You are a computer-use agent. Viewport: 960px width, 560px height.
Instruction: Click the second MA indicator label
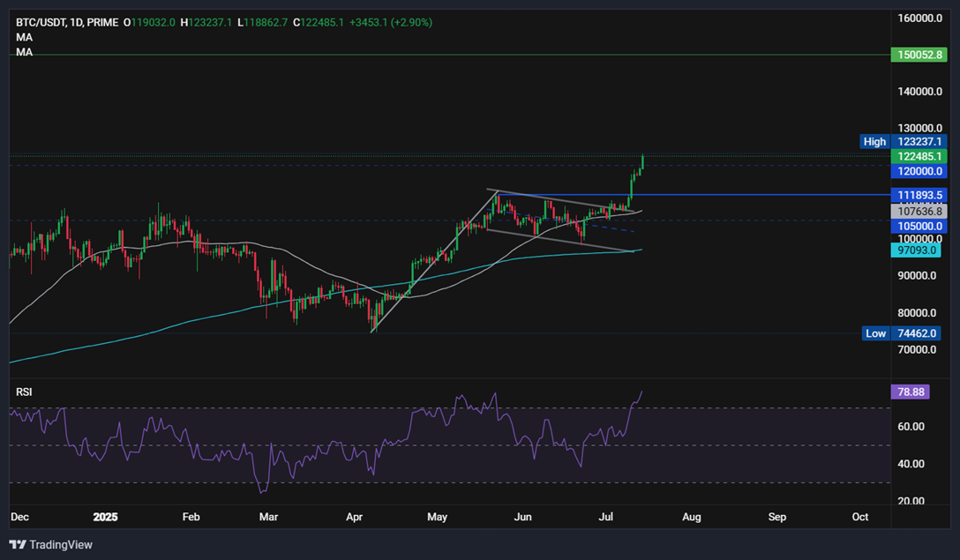25,53
